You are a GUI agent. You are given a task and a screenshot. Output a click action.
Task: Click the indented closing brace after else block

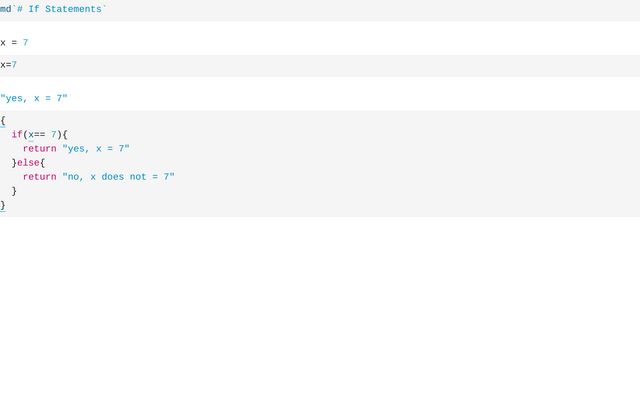(14, 190)
